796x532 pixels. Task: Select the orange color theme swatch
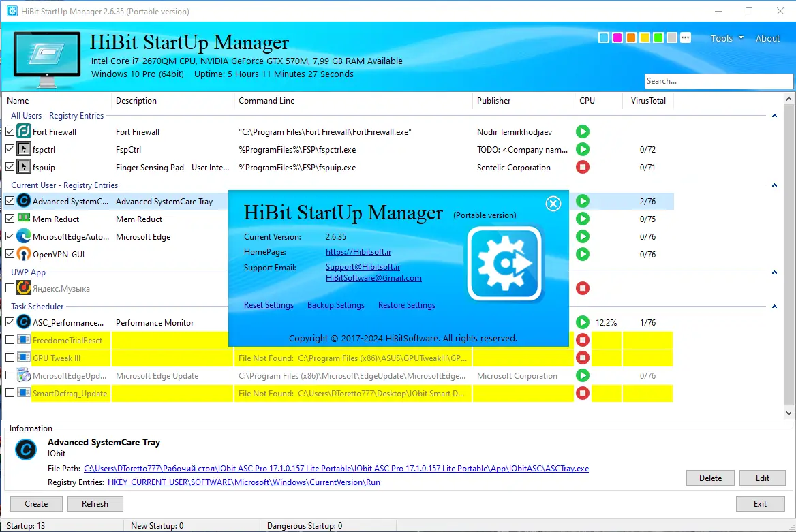point(631,37)
